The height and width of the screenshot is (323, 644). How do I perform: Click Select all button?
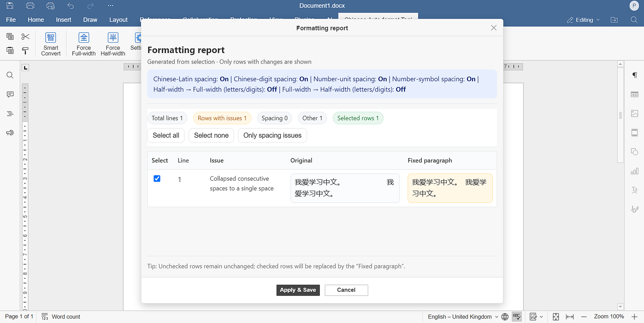coord(166,135)
